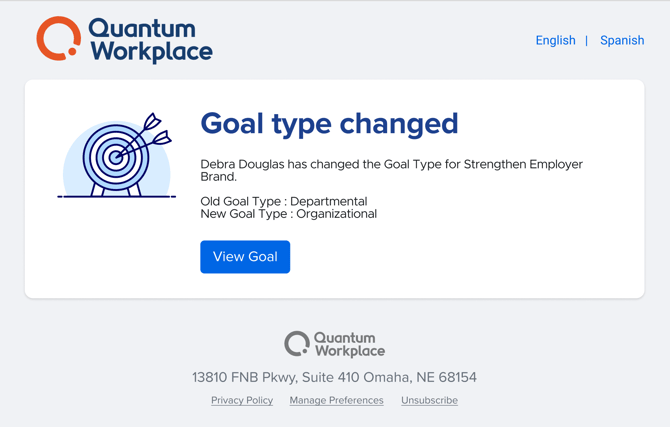Screen dimensions: 670x427
Task: Click the Omaha office address text
Action: 334,378
